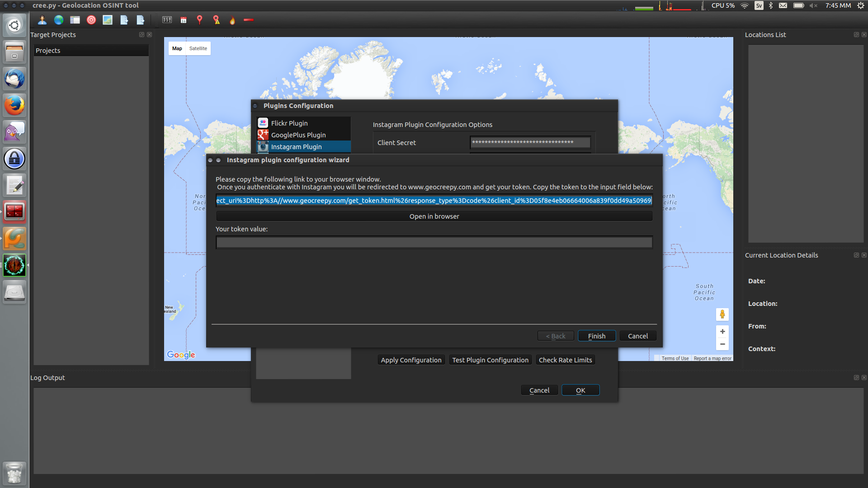This screenshot has height=488, width=868.
Task: Click the first document export icon
Action: 124,20
